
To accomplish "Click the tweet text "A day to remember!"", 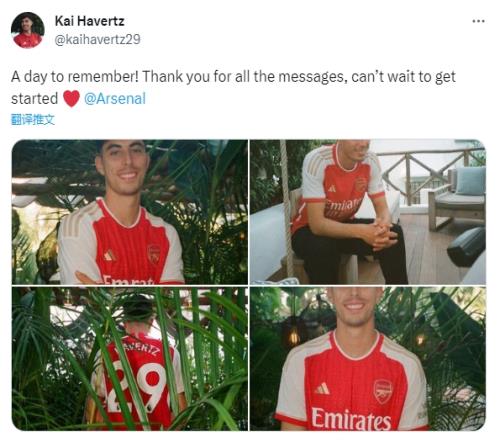I will point(74,77).
